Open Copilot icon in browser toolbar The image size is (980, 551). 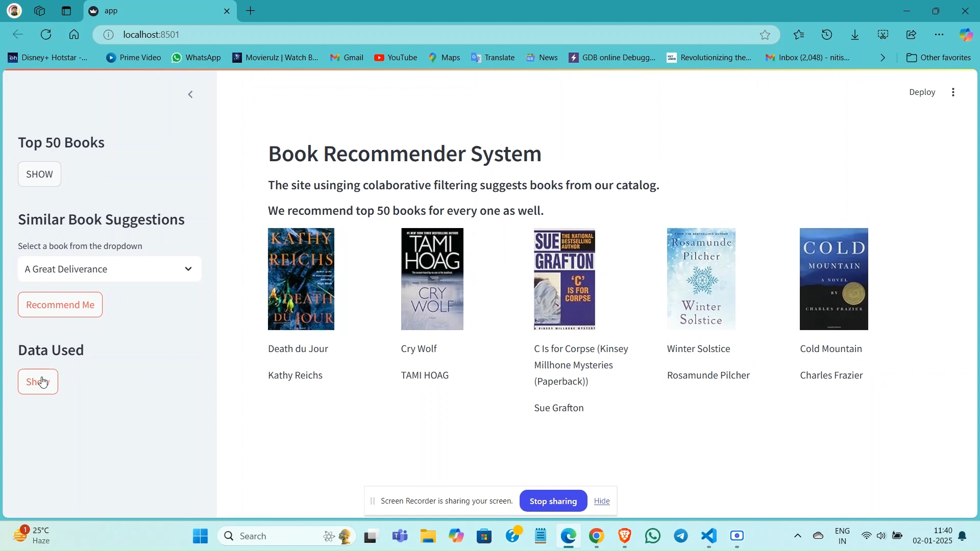pos(967,35)
